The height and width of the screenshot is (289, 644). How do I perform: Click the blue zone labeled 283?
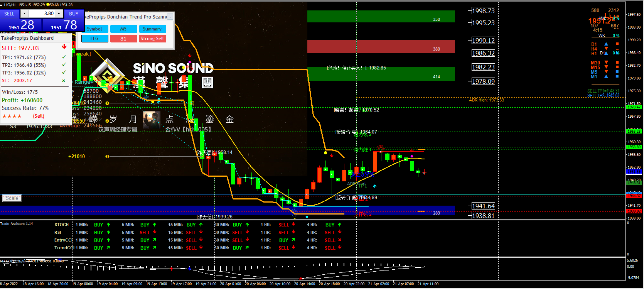point(228,210)
